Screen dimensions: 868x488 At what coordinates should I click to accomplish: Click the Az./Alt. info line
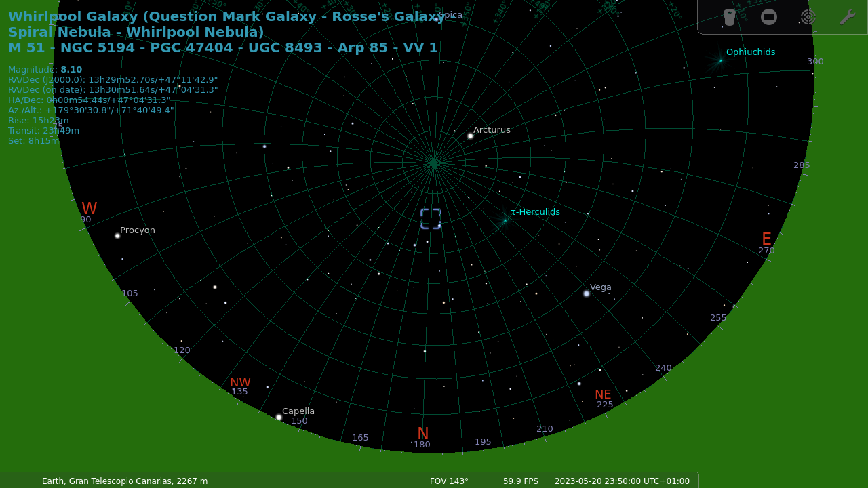pyautogui.click(x=91, y=110)
